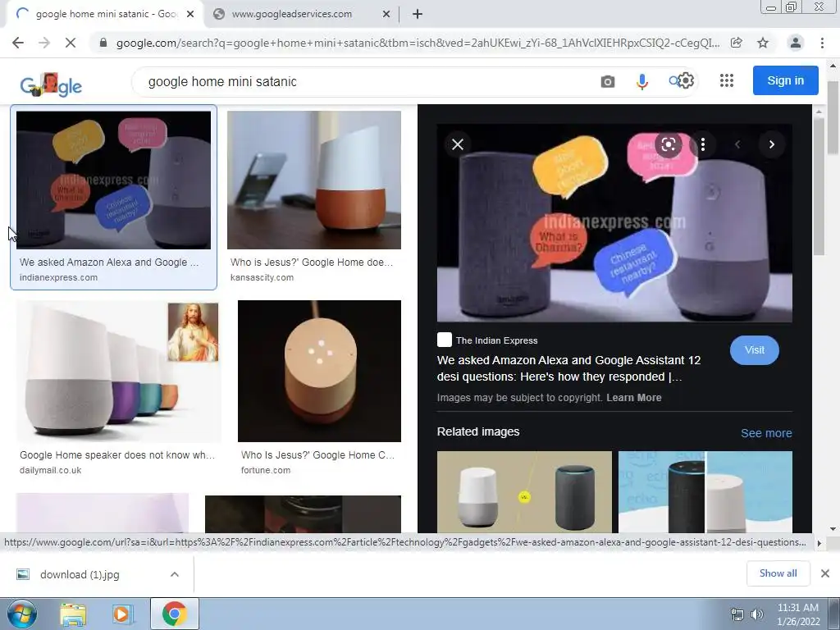Screen dimensions: 840x630
Task: Open Google quick settings gear
Action: (x=687, y=80)
